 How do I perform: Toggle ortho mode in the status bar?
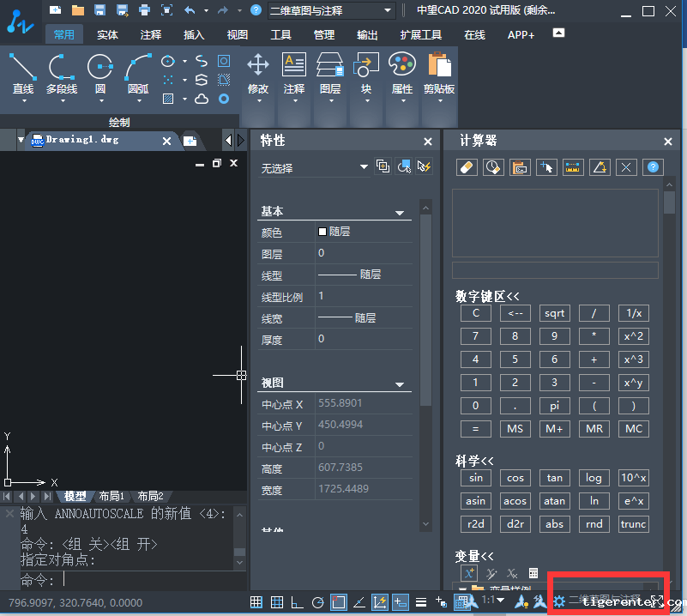(297, 601)
